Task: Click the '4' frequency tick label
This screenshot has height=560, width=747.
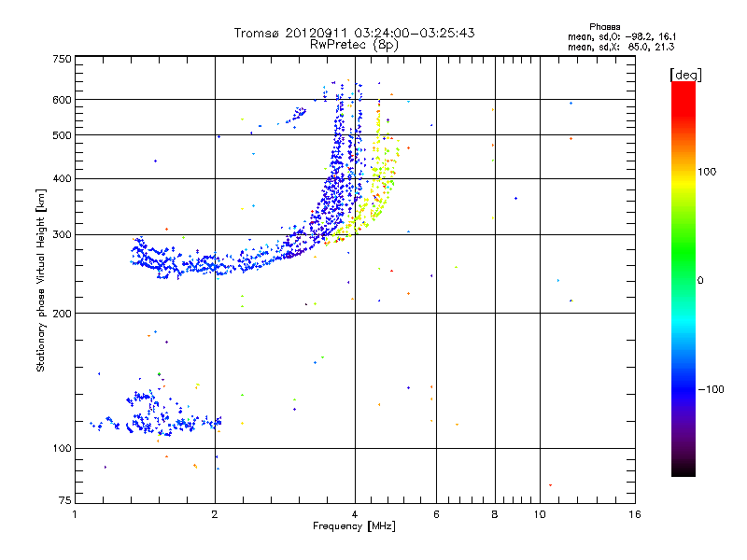Action: pyautogui.click(x=355, y=514)
